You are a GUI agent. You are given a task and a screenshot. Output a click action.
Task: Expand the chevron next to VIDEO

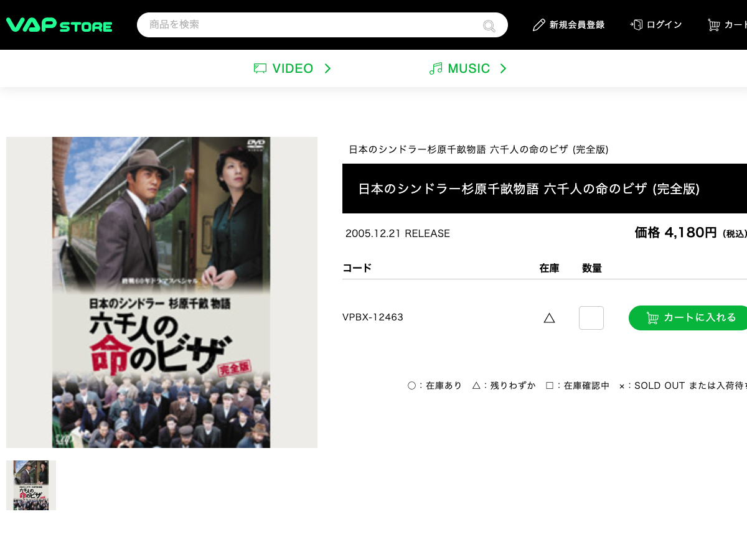328,68
